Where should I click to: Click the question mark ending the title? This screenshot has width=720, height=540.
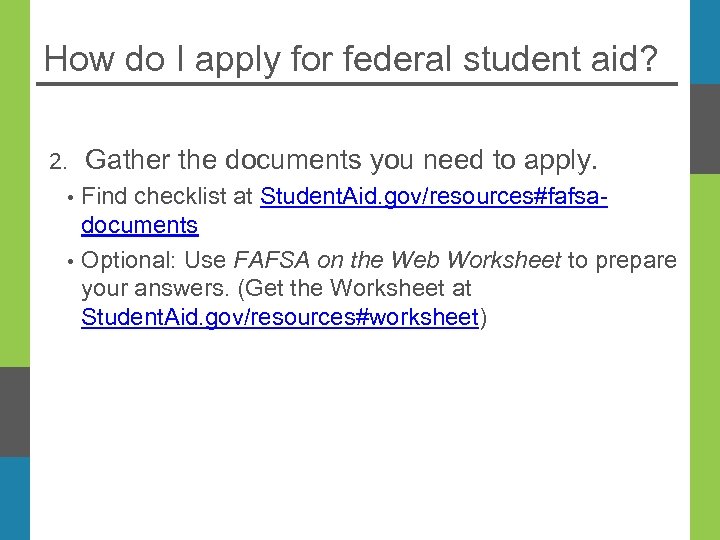(x=648, y=59)
